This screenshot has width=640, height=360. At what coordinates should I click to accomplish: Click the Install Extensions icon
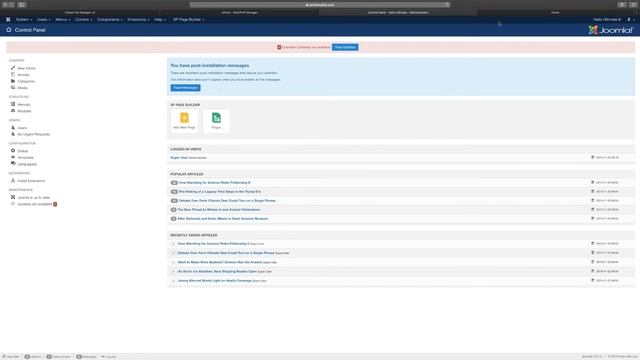click(x=13, y=181)
